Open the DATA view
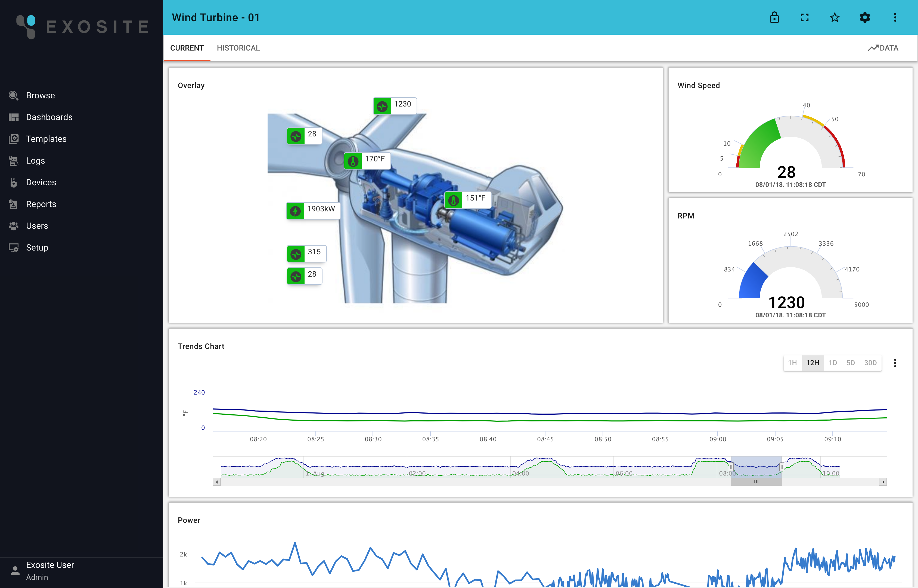This screenshot has height=588, width=918. [884, 48]
